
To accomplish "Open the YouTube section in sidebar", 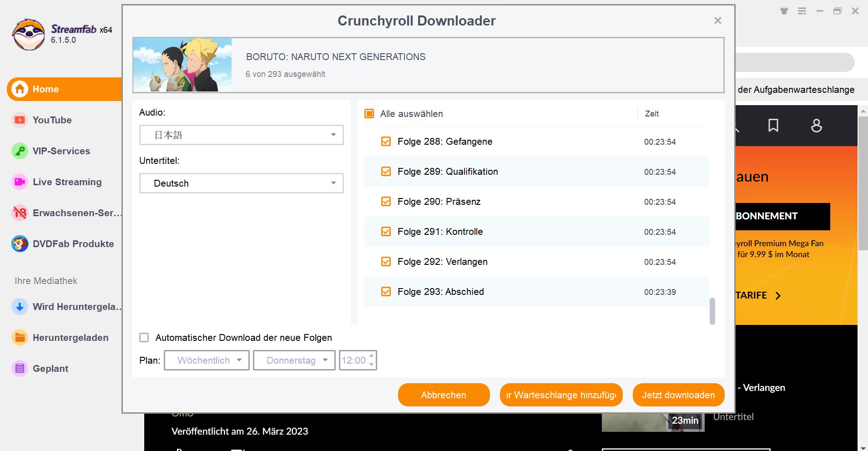I will 52,120.
